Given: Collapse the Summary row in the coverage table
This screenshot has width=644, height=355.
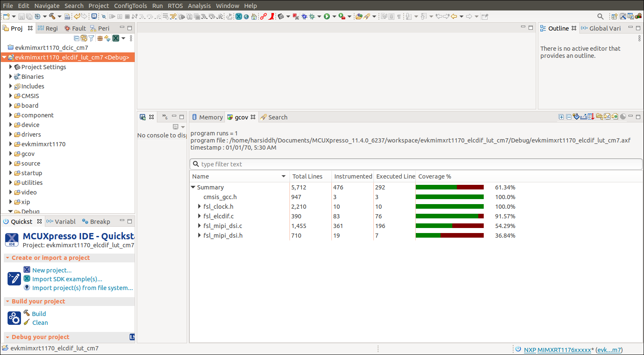Looking at the screenshot, I should point(193,187).
